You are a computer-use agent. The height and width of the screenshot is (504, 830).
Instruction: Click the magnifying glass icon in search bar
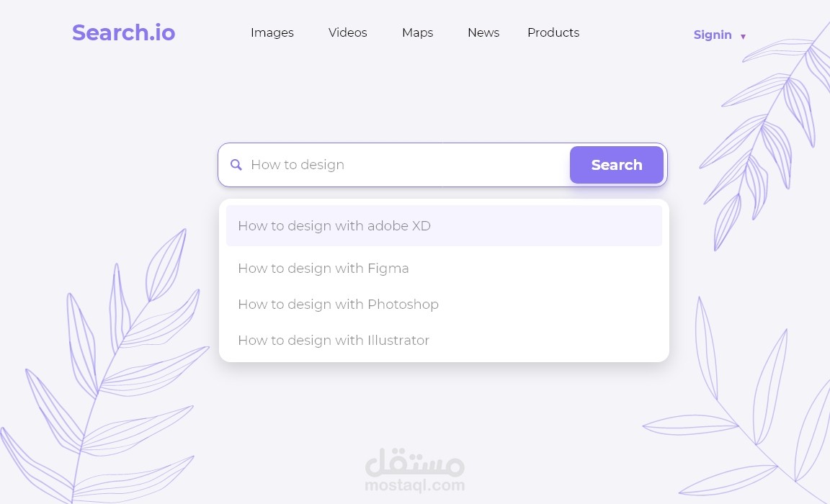[x=236, y=165]
